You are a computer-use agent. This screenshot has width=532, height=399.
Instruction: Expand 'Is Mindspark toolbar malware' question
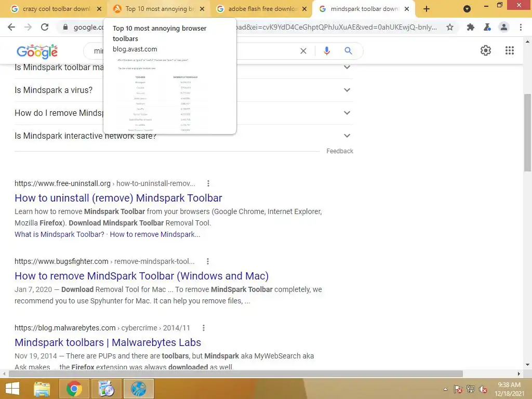tap(347, 67)
